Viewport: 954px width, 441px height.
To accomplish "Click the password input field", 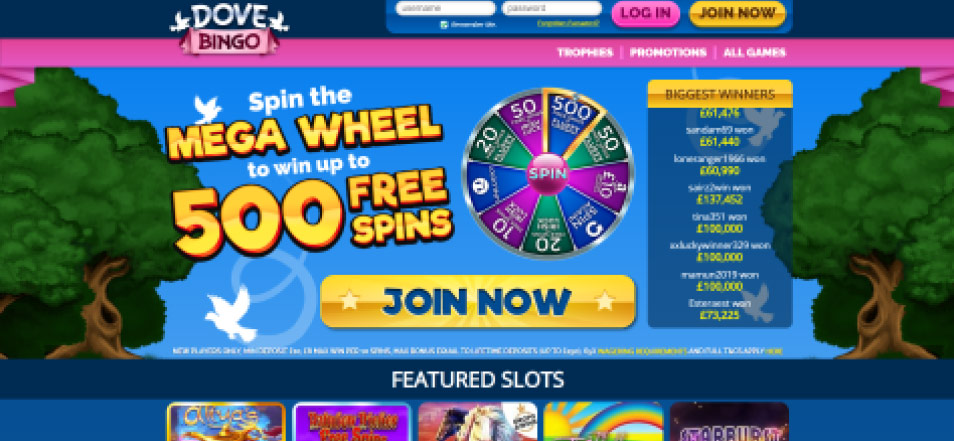I will [552, 9].
